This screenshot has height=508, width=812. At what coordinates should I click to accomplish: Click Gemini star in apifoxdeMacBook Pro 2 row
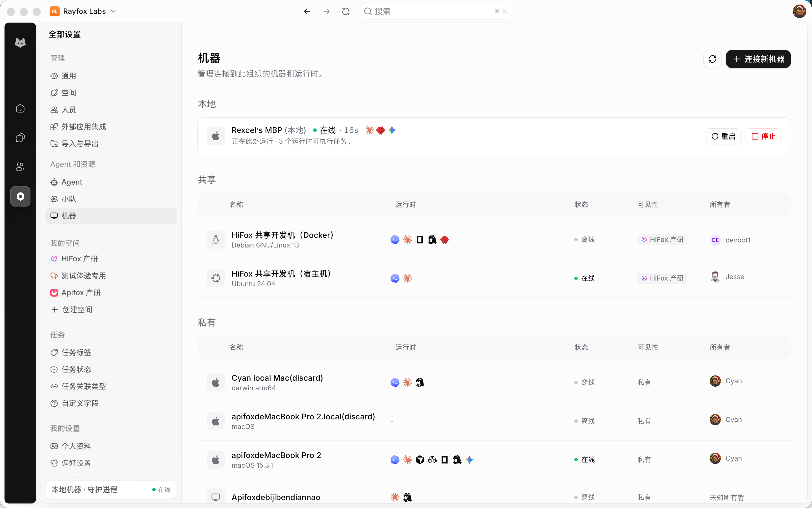tap(469, 460)
